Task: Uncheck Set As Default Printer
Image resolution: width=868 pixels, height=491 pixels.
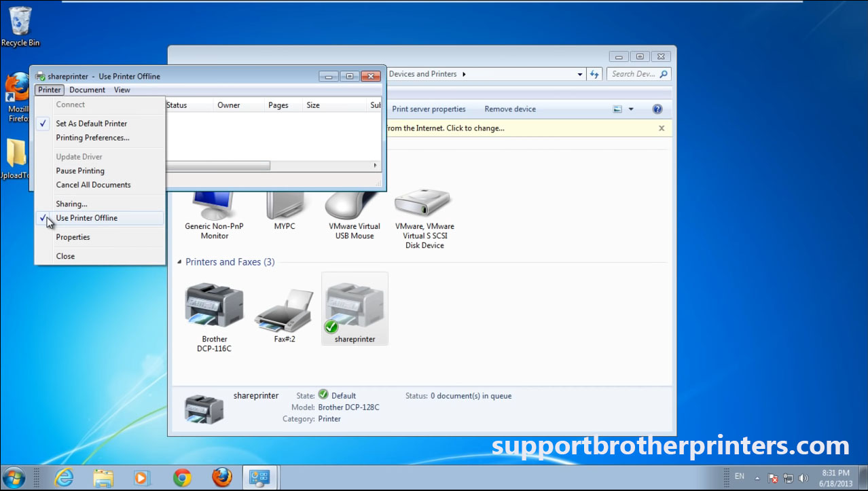Action: pyautogui.click(x=91, y=124)
